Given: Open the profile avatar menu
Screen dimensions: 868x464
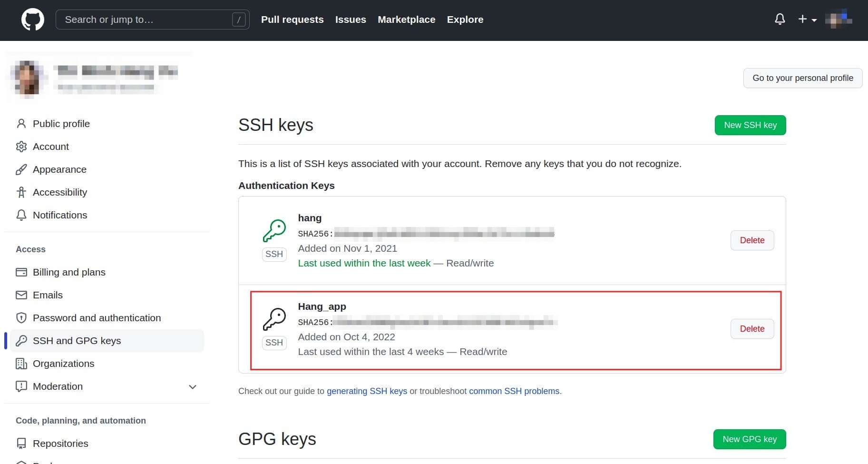Looking at the screenshot, I should pyautogui.click(x=839, y=19).
